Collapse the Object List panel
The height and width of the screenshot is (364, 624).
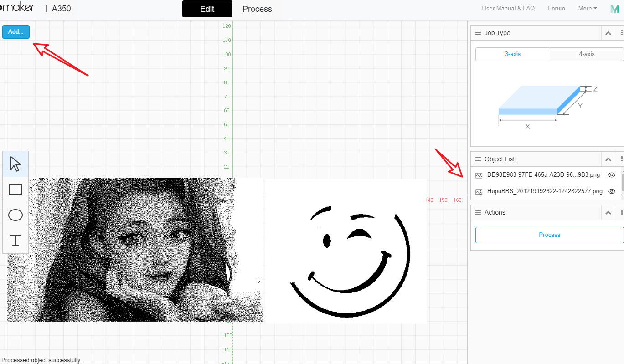tap(608, 159)
